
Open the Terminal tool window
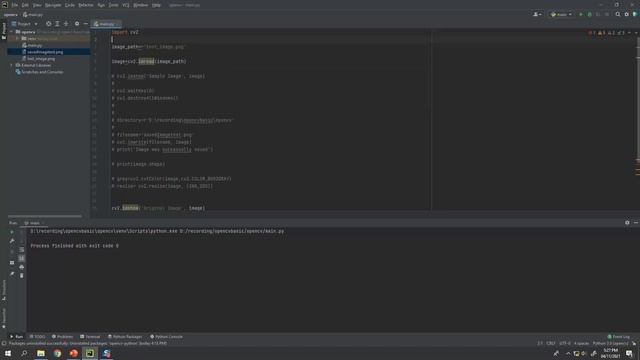click(x=90, y=337)
